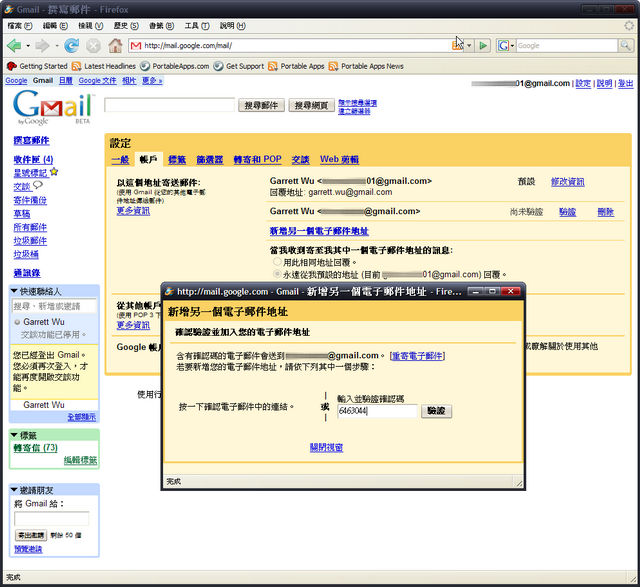640x587 pixels.
Task: Click the Stop loading icon
Action: pyautogui.click(x=93, y=45)
